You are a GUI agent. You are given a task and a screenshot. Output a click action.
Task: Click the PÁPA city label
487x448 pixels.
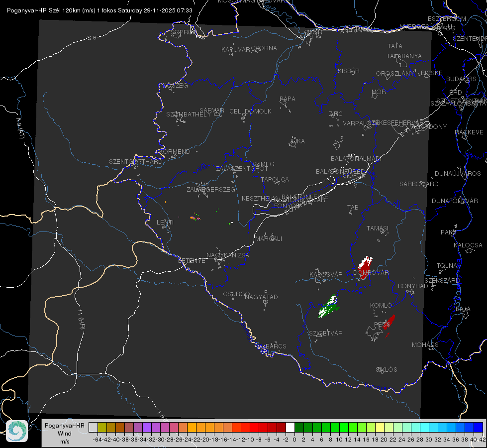(288, 99)
